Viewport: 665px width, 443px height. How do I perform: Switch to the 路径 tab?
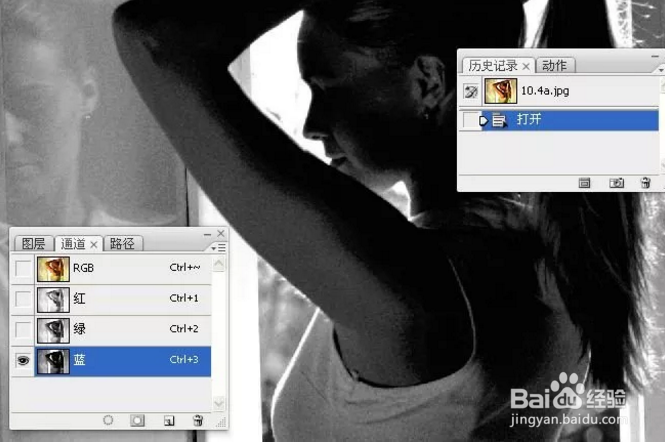coord(122,243)
